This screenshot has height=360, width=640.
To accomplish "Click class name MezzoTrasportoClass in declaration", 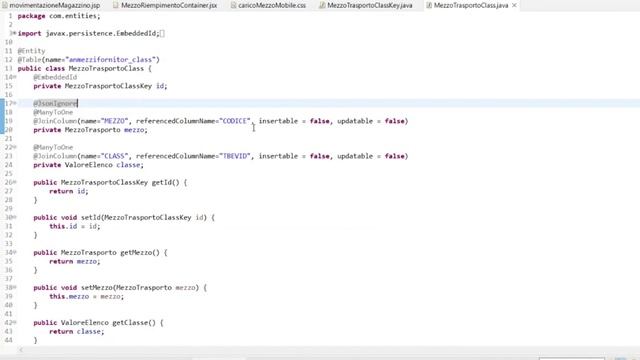I will coord(106,69).
